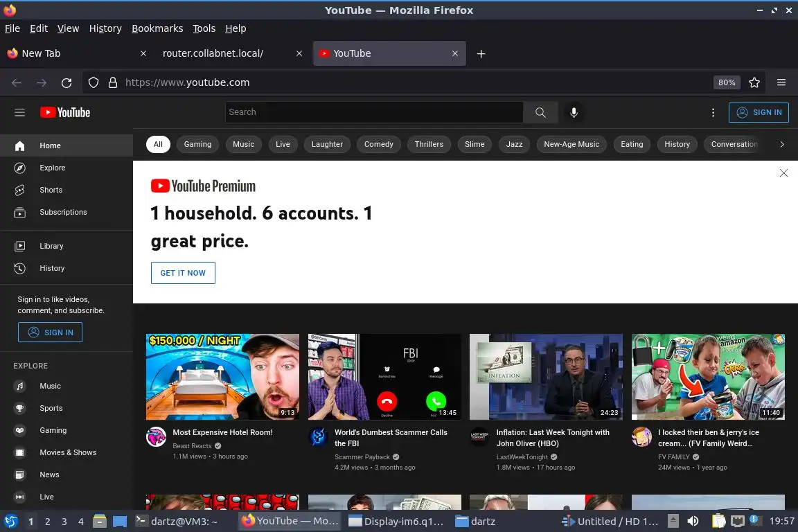Open LastWeekTonight channel link
Viewport: 798px width, 532px height.
(522, 457)
